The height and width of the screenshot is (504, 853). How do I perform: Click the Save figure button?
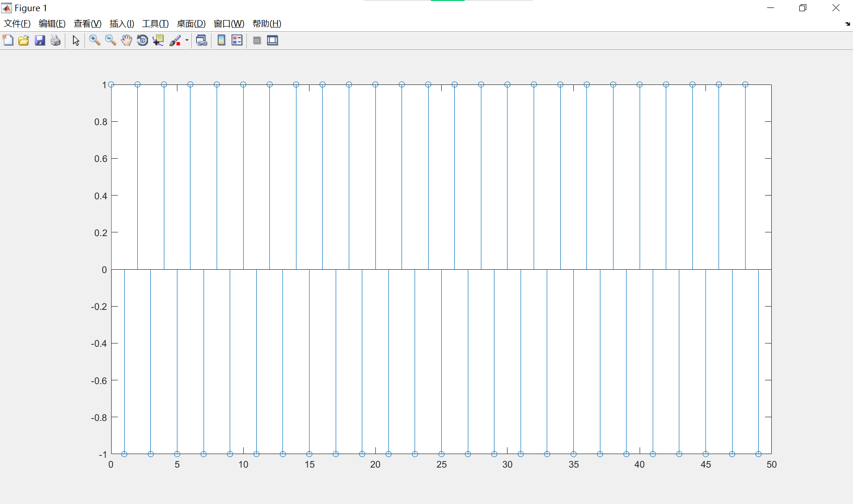point(40,41)
